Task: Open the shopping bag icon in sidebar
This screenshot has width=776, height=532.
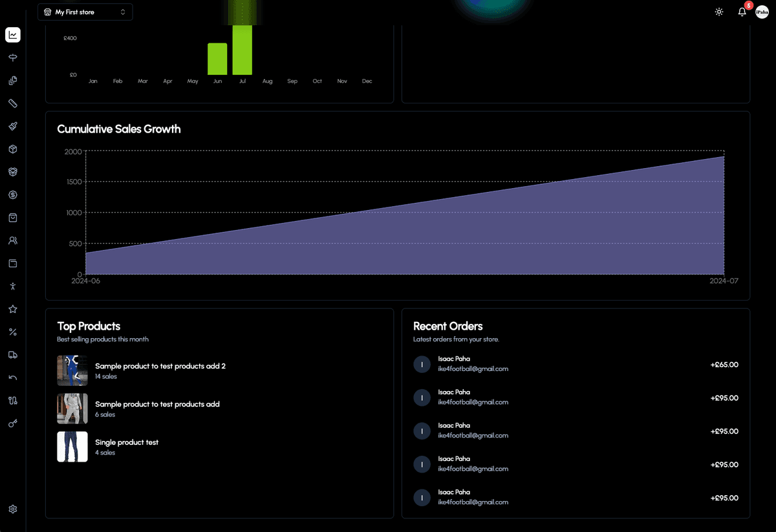Action: point(13,218)
